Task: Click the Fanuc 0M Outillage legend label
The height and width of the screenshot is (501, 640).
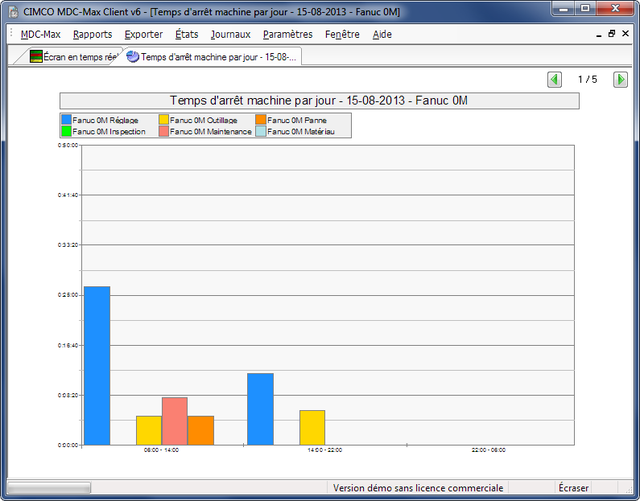Action: [x=204, y=120]
